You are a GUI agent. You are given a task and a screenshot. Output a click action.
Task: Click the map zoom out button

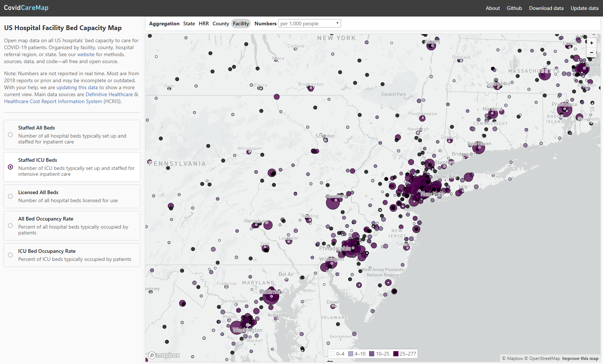591,52
